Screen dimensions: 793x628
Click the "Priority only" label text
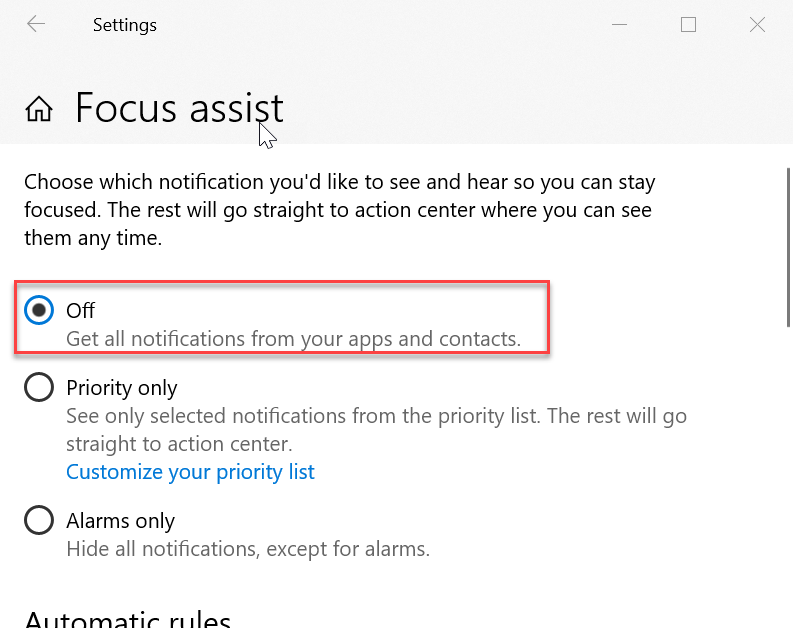[121, 387]
